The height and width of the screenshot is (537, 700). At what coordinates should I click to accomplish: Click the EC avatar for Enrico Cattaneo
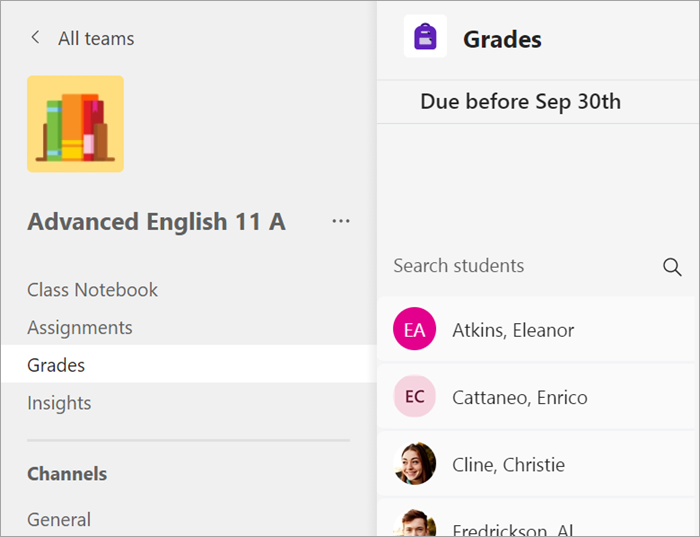pyautogui.click(x=414, y=397)
